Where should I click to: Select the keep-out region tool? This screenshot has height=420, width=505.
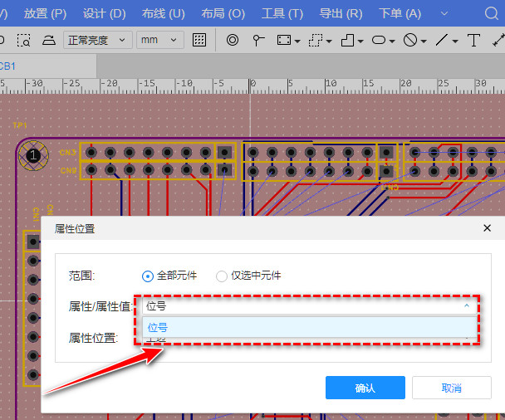tap(410, 40)
